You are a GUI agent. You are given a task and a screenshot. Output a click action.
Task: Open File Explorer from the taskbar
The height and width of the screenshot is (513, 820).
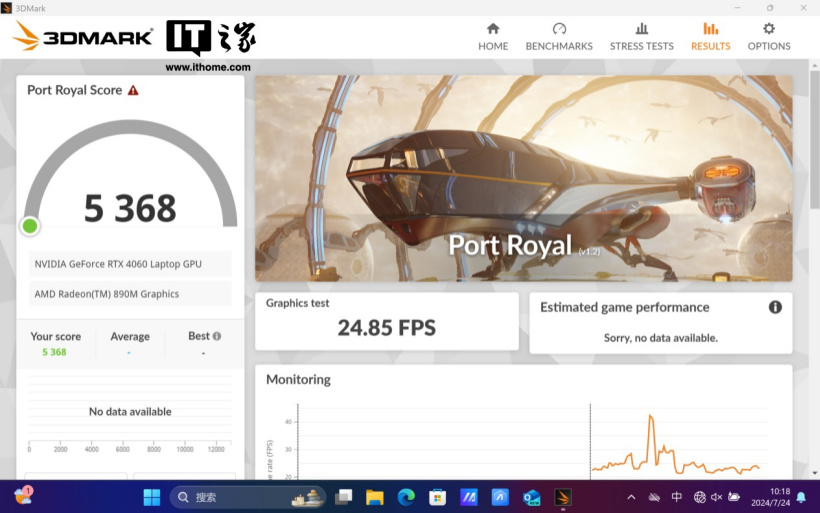coord(374,497)
